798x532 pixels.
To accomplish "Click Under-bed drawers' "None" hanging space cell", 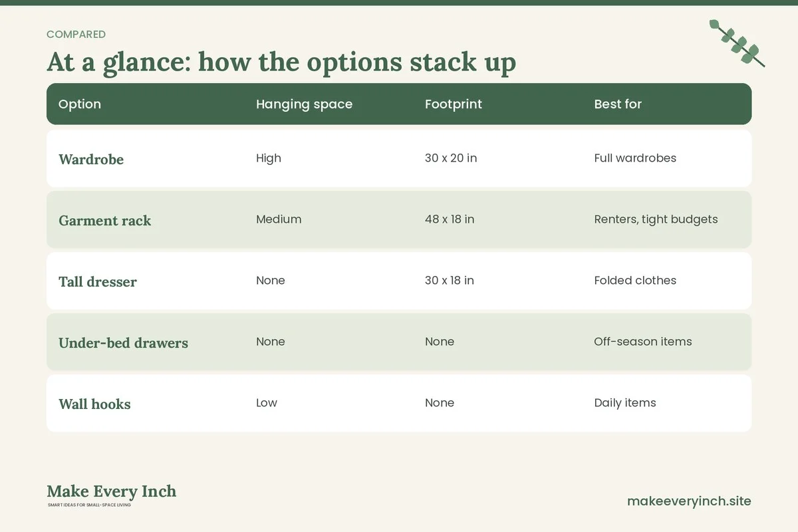I will pos(271,342).
